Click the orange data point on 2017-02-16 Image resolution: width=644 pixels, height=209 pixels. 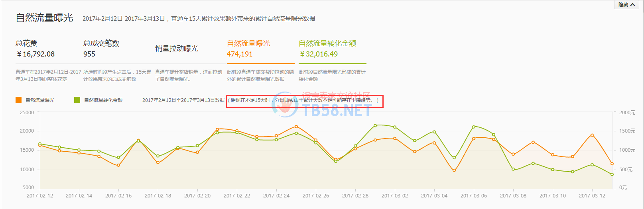pos(118,165)
